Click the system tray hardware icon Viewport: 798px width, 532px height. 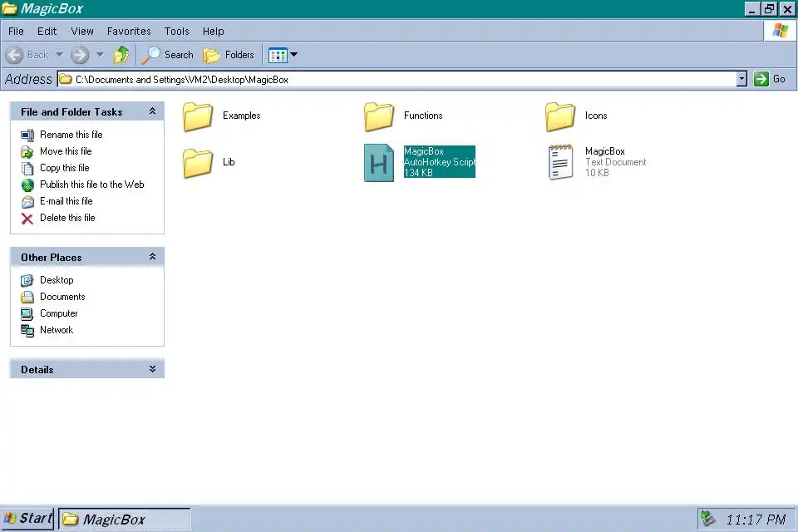point(708,518)
